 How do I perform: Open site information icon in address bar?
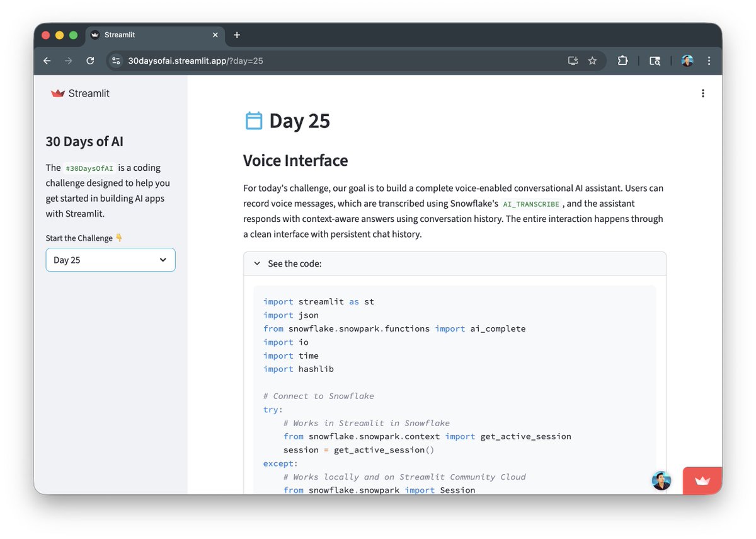pyautogui.click(x=115, y=61)
